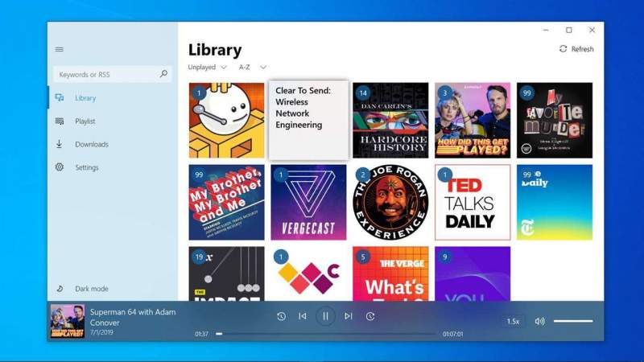Click the Library page heading
Screen dimensions: 644x362
[x=215, y=50]
